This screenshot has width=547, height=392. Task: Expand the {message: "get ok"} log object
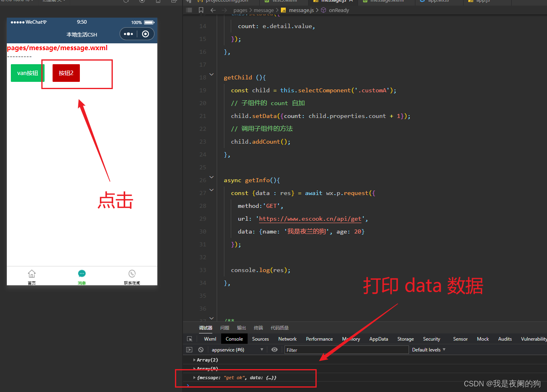point(194,378)
